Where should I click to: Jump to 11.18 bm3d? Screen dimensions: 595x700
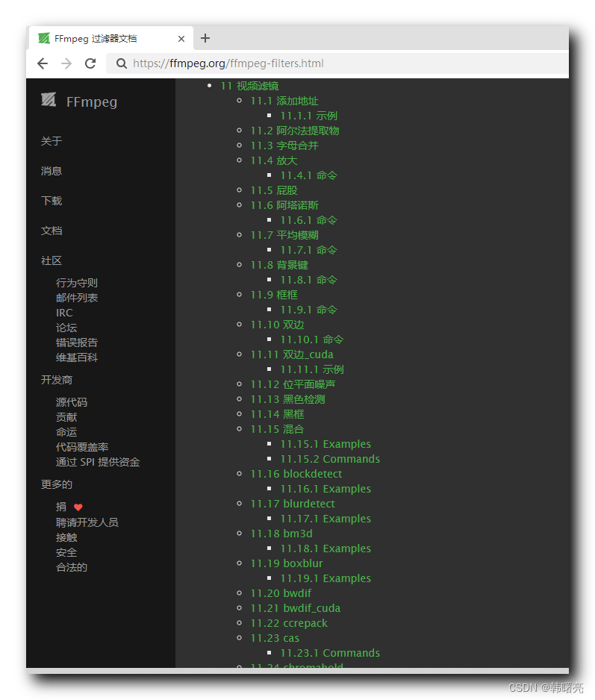pos(281,534)
